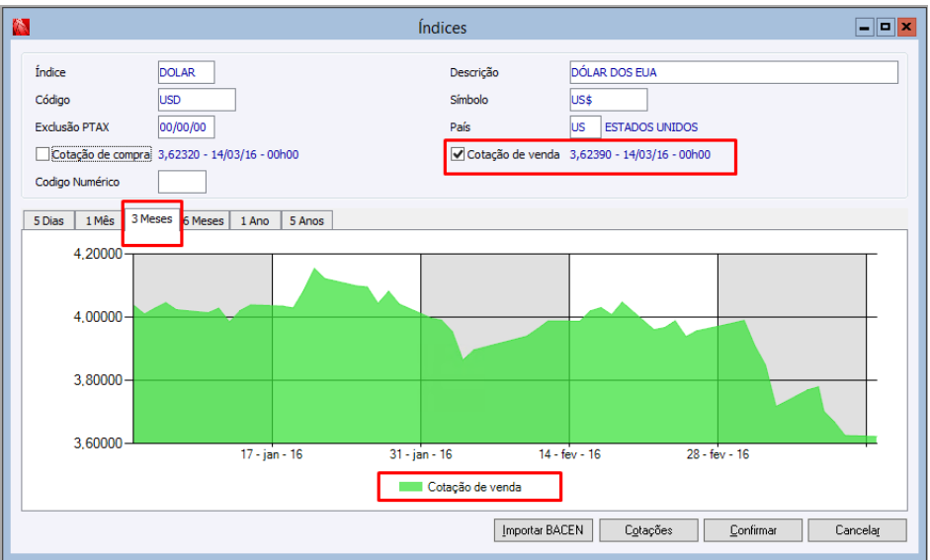Click the green Cotação de venda legend swatch
This screenshot has height=560, width=930.
coord(410,487)
